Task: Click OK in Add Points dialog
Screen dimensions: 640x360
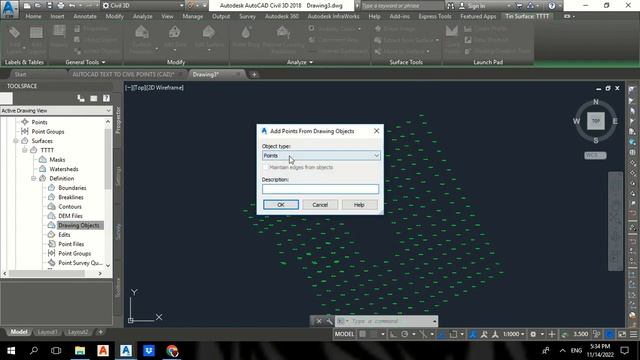Action: 281,204
